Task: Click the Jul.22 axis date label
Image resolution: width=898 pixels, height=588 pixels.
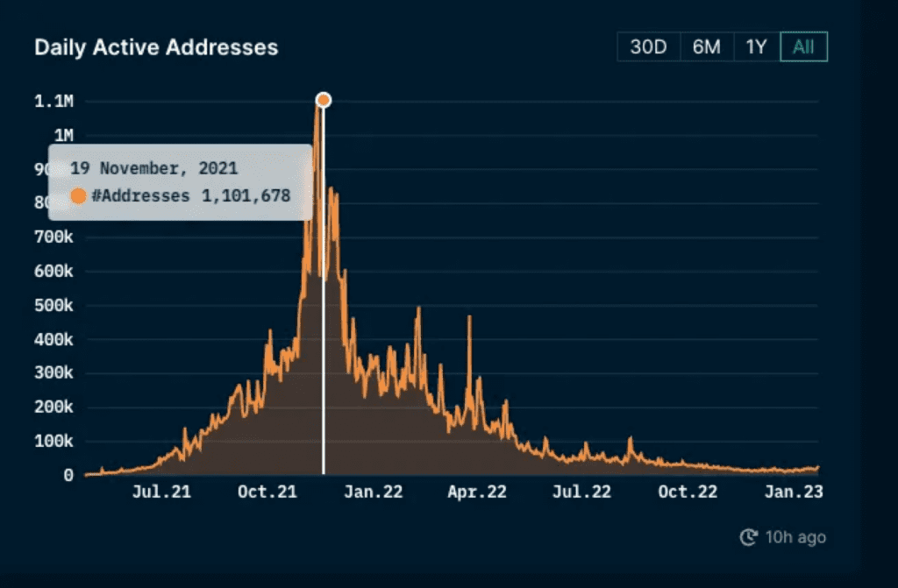Action: click(x=582, y=492)
